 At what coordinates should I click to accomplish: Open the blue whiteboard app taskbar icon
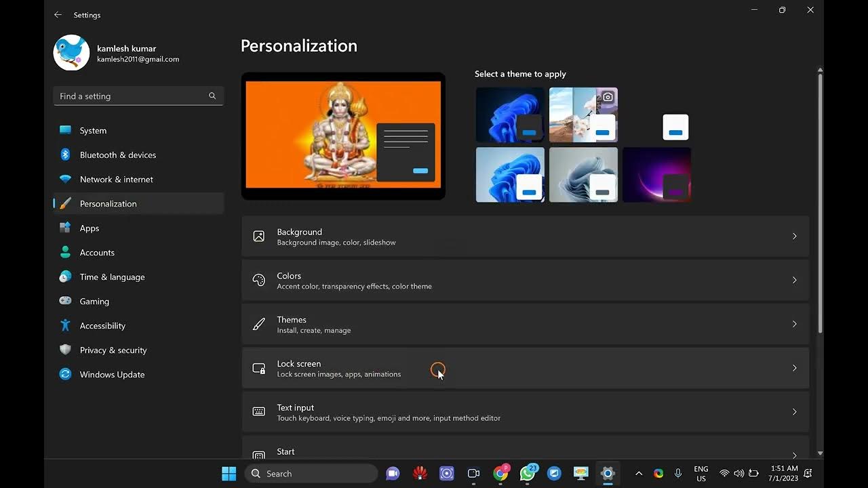click(554, 474)
